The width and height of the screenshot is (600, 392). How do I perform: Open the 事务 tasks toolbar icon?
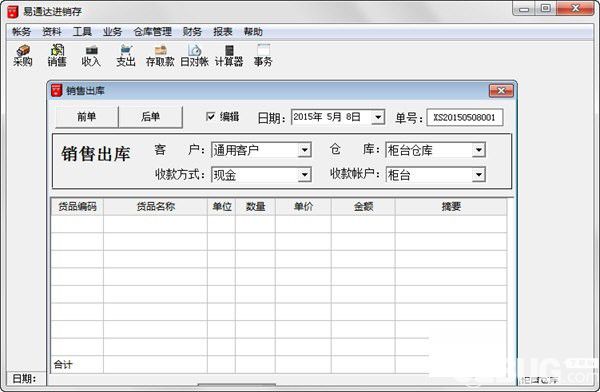263,56
